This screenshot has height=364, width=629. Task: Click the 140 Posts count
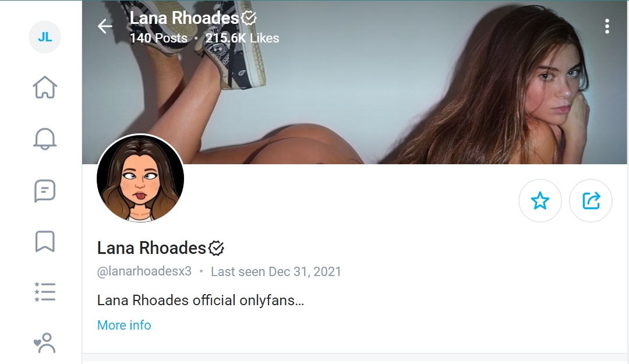pos(158,38)
